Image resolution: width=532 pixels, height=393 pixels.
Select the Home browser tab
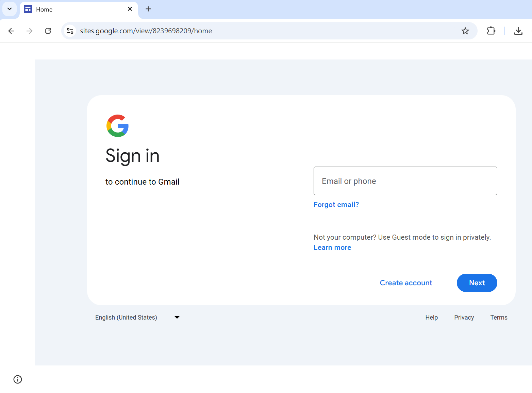click(x=79, y=10)
